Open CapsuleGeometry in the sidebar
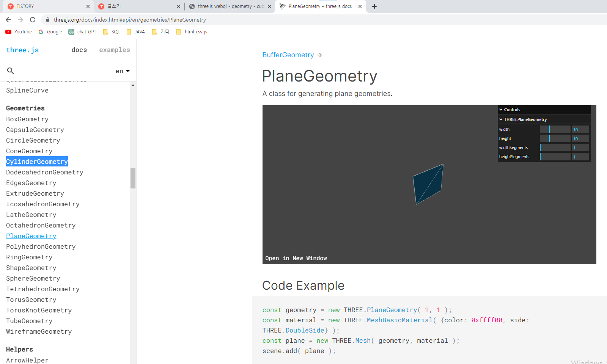 pyautogui.click(x=35, y=130)
